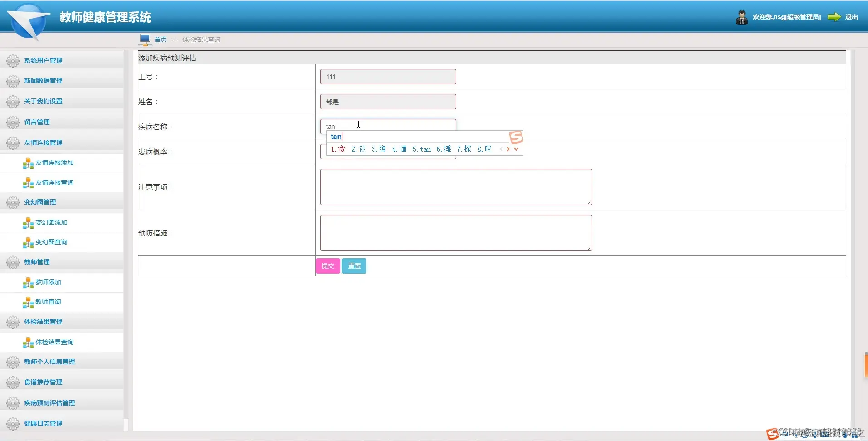
Task: Click the pink 提交 submit button
Action: pos(327,266)
